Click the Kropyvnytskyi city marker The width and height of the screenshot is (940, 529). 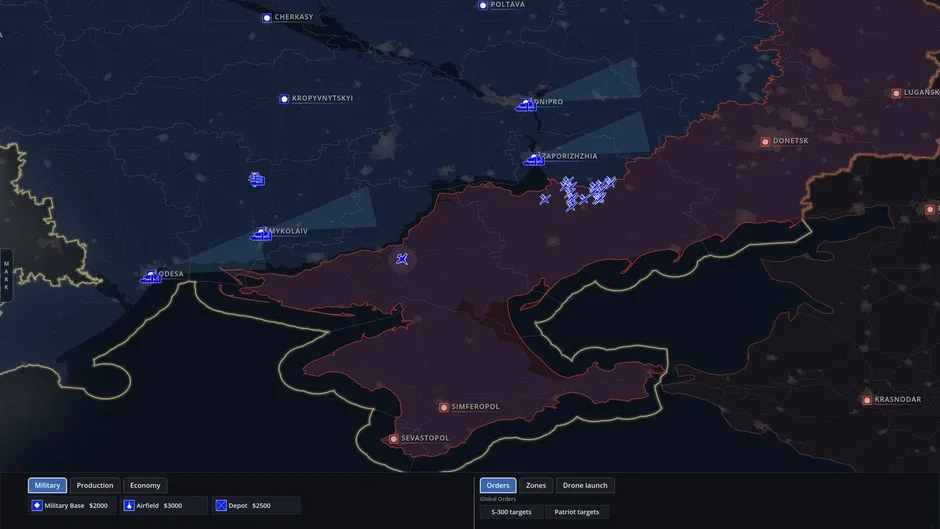coord(284,99)
